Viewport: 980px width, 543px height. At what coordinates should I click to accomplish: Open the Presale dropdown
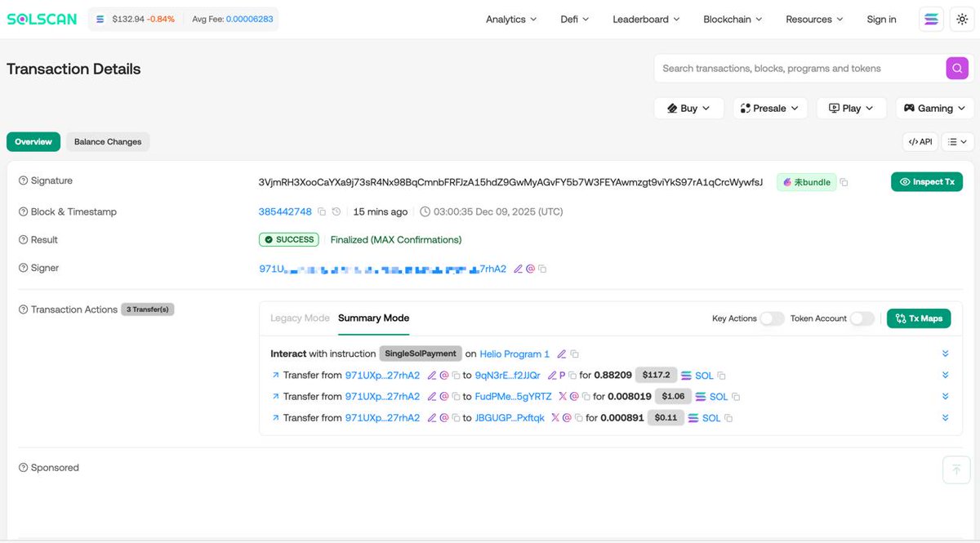point(770,108)
